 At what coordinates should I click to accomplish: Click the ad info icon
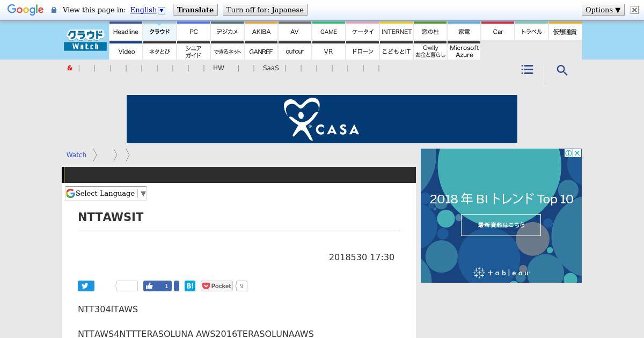click(x=568, y=153)
